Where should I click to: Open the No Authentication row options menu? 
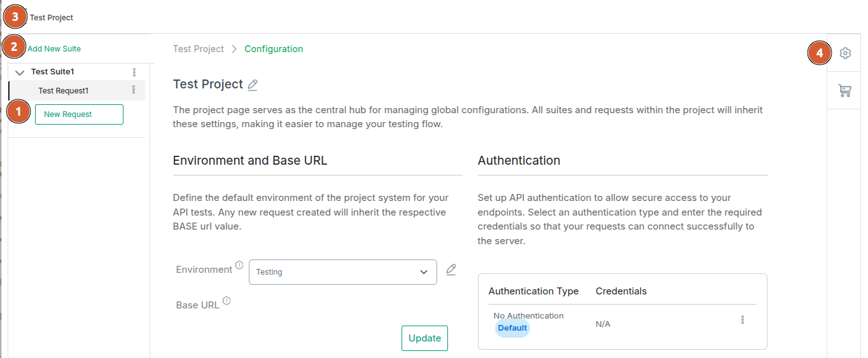[743, 320]
